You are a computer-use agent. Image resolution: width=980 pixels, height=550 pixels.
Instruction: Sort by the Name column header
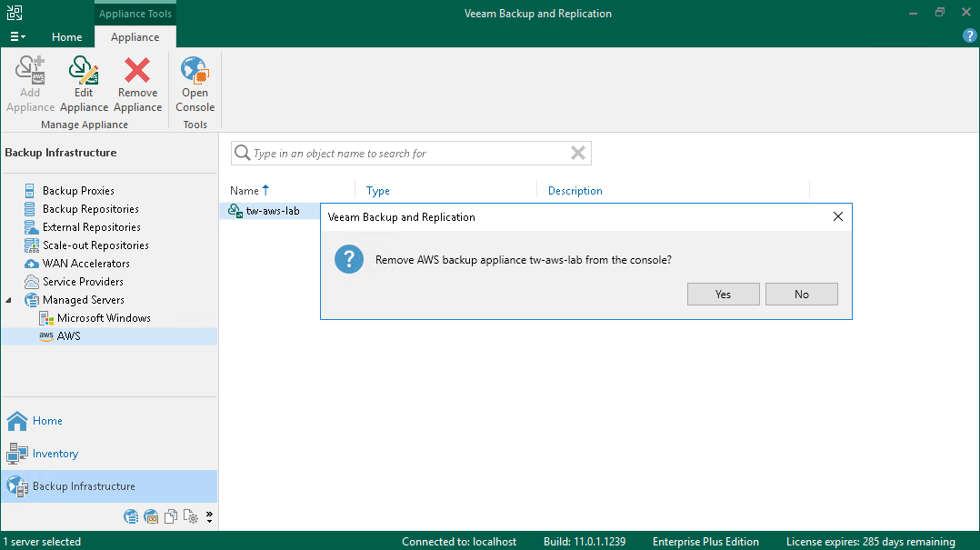point(249,191)
